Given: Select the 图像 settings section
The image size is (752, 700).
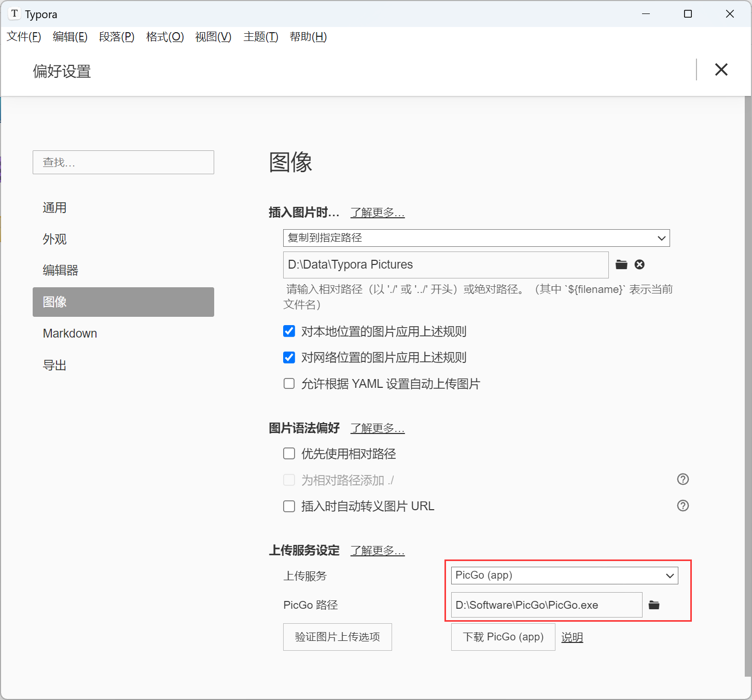Looking at the screenshot, I should click(x=123, y=302).
